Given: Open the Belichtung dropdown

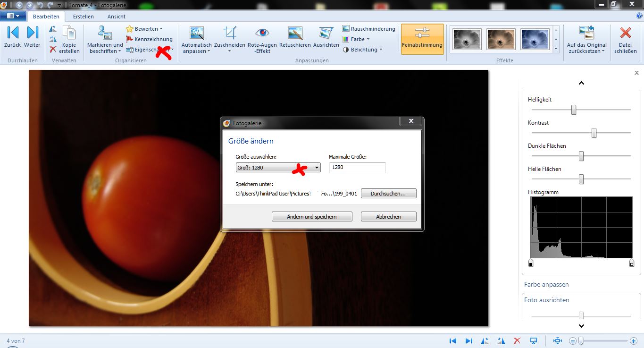Looking at the screenshot, I should click(362, 50).
